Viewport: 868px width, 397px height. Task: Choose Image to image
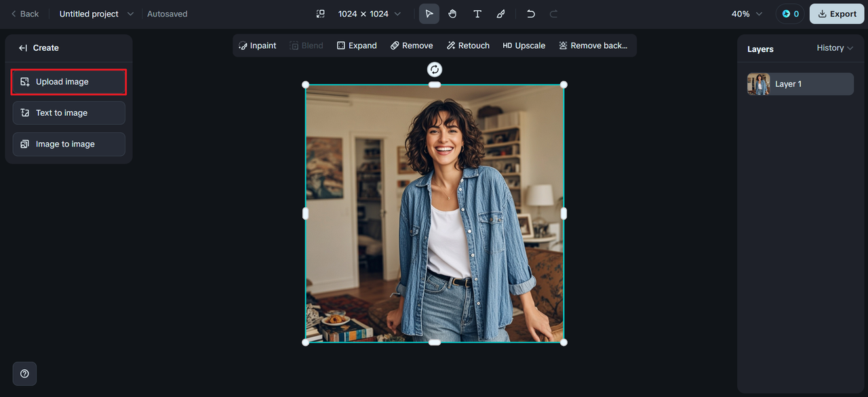click(x=68, y=144)
